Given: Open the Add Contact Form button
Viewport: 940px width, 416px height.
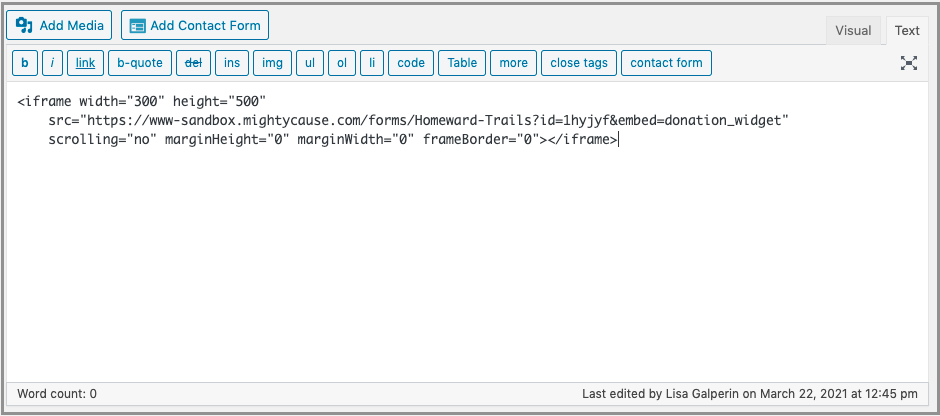Looking at the screenshot, I should [195, 26].
